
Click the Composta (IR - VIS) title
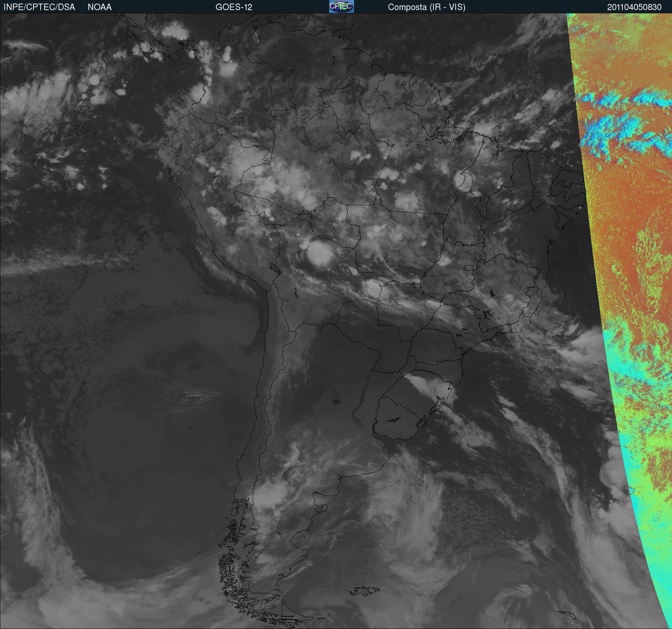427,7
